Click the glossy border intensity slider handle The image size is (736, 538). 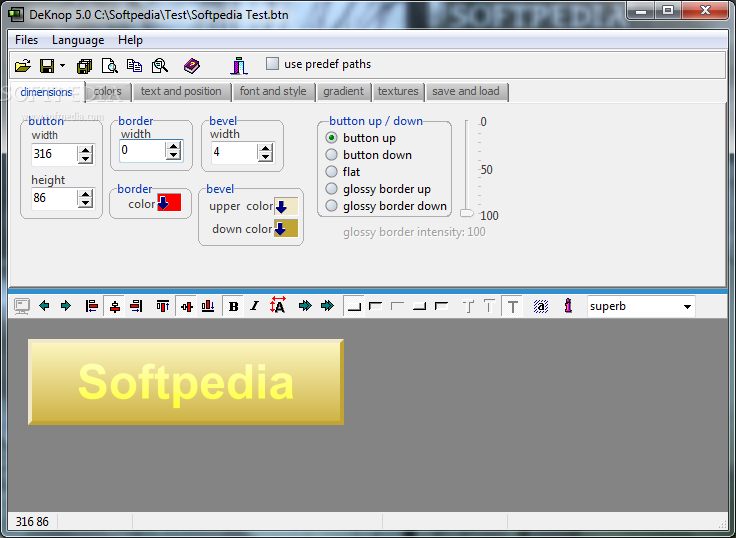click(467, 213)
